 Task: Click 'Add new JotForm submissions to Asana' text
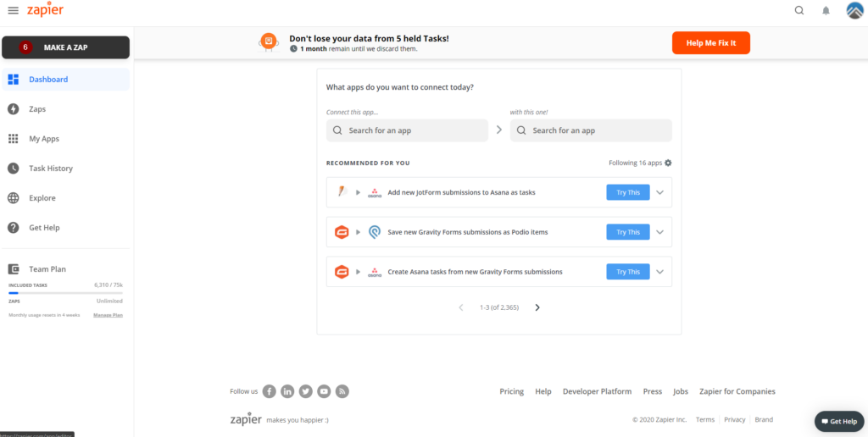tap(461, 192)
